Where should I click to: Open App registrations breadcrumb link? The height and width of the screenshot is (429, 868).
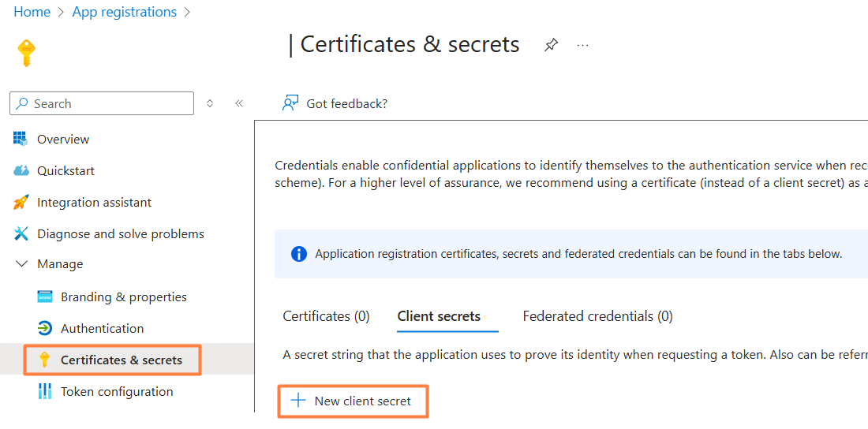[x=124, y=12]
